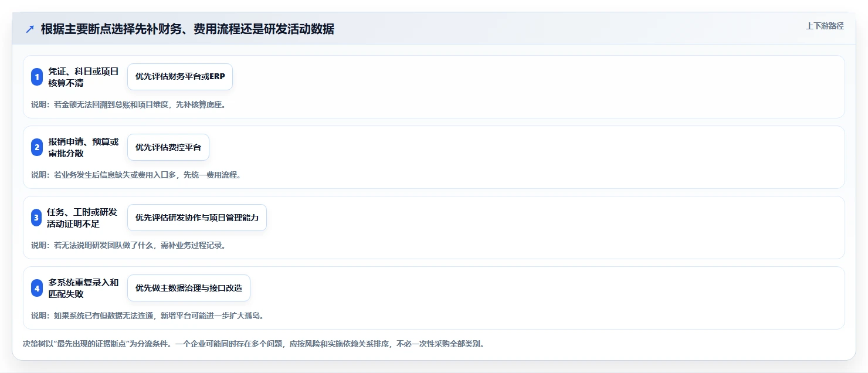
Task: Select text 任务、工时或研发活动证明不足
Action: pyautogui.click(x=82, y=218)
